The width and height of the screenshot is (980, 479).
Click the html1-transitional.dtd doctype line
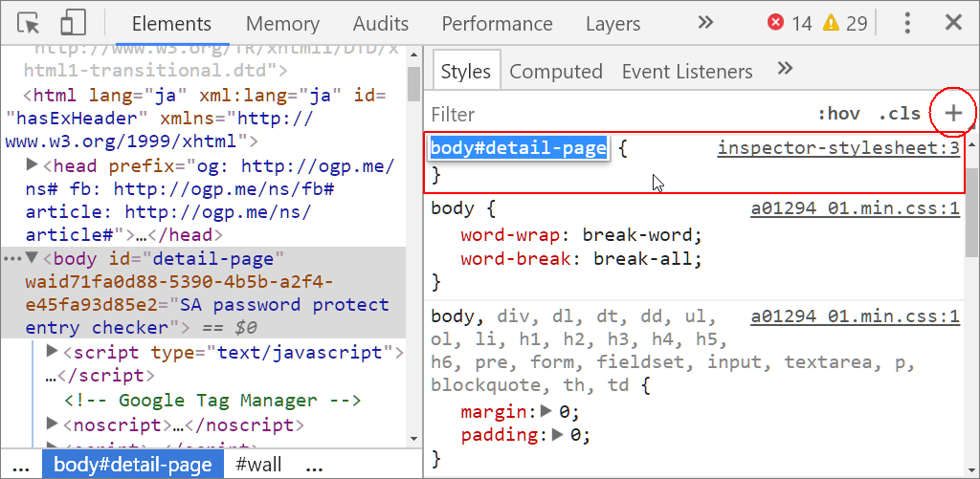pyautogui.click(x=156, y=70)
